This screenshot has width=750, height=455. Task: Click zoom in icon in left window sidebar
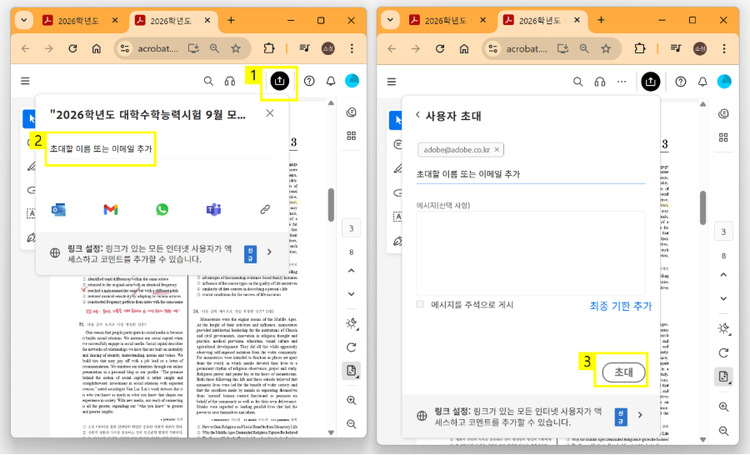[352, 400]
